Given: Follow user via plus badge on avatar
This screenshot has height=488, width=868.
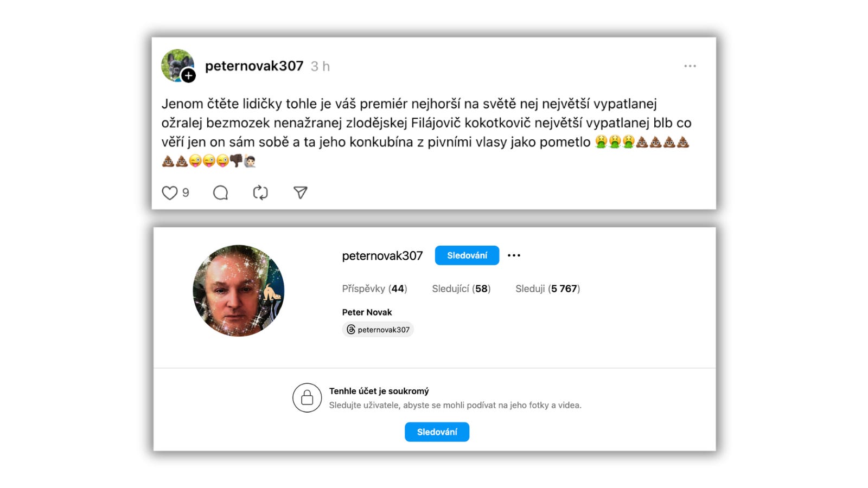Looking at the screenshot, I should 188,75.
